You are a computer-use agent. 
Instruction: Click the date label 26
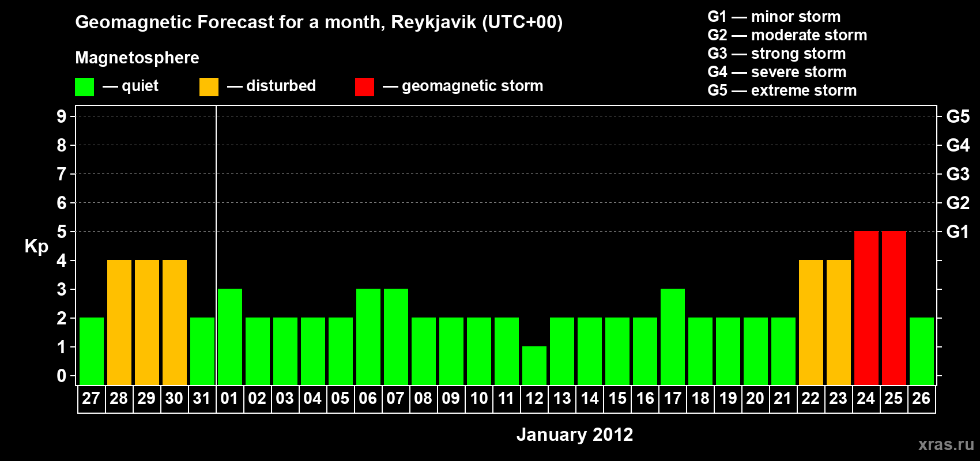point(921,398)
